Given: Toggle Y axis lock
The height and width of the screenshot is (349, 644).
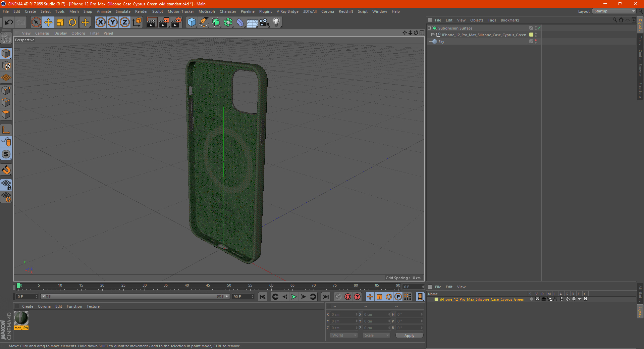Looking at the screenshot, I should click(113, 22).
